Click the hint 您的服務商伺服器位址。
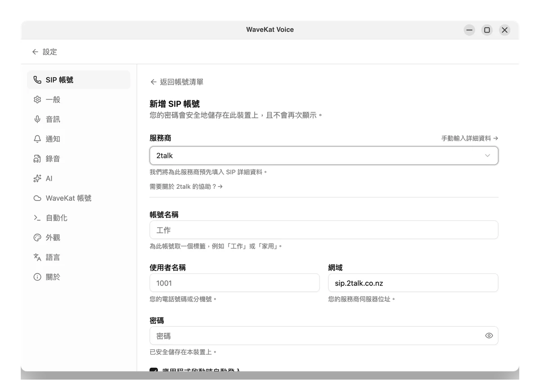The height and width of the screenshot is (392, 540). 362,299
